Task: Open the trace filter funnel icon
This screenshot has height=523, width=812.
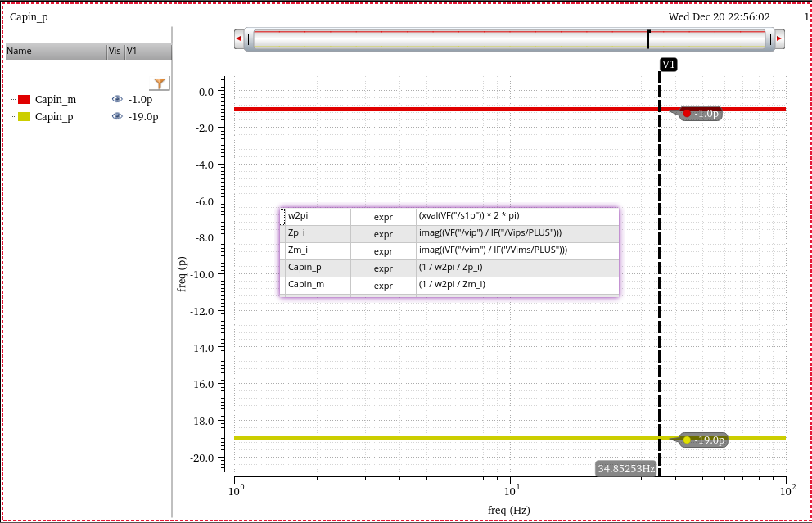Action: click(160, 83)
